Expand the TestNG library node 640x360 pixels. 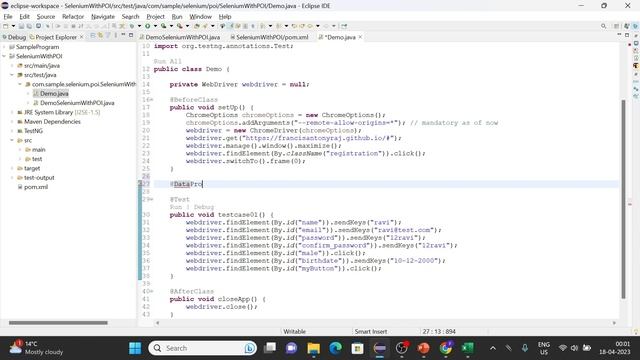tap(12, 131)
